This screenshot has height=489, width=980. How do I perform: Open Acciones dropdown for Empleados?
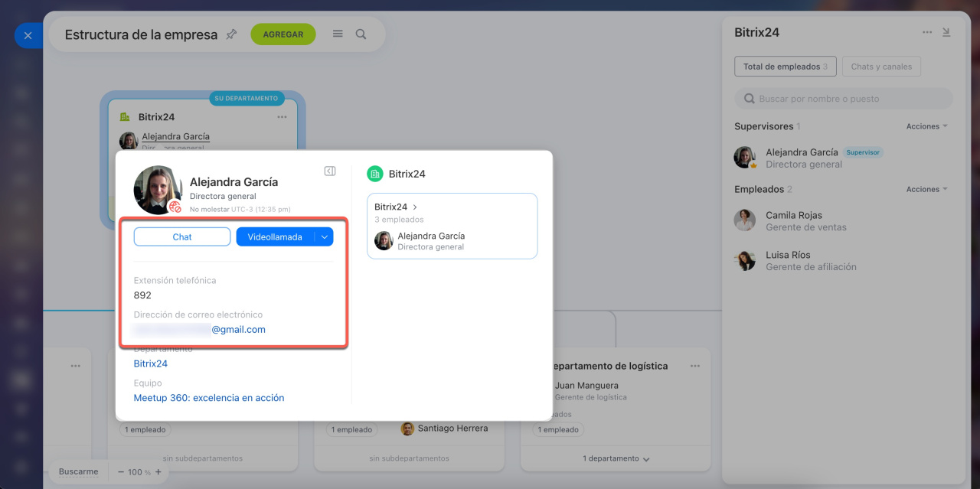coord(926,189)
